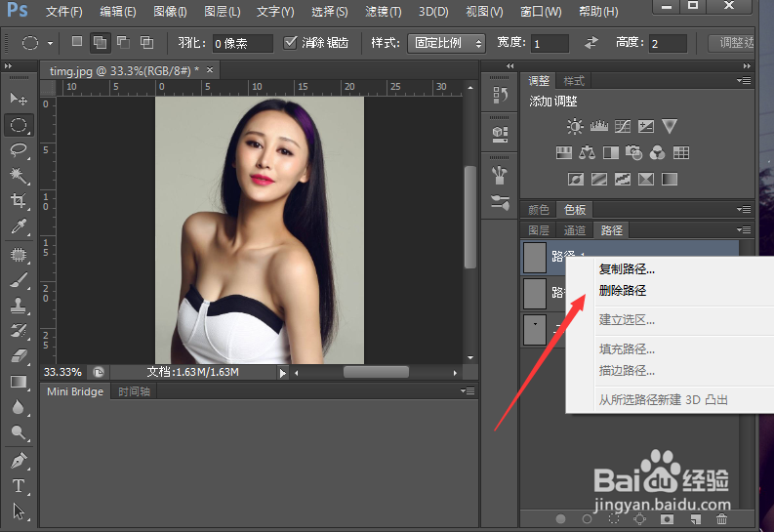774x532 pixels.
Task: Click the width value field
Action: [550, 43]
